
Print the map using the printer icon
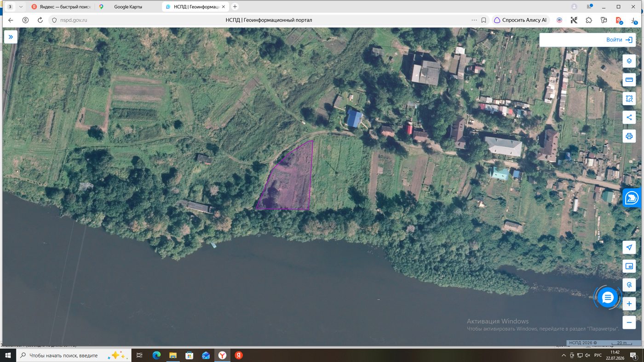click(629, 136)
